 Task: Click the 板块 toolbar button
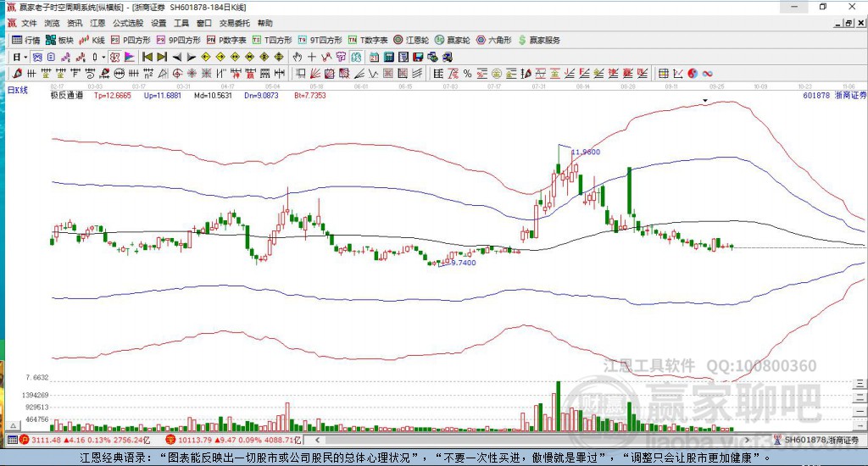click(x=59, y=40)
